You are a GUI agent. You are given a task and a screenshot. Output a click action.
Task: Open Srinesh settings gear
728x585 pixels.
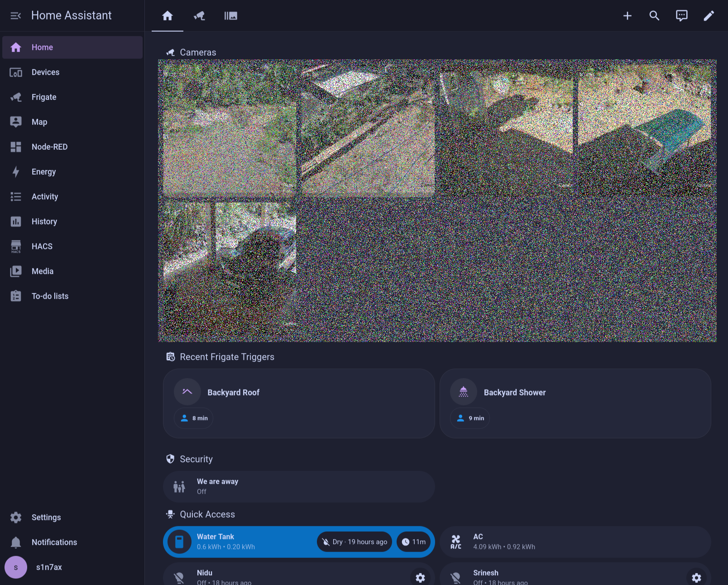[697, 578]
